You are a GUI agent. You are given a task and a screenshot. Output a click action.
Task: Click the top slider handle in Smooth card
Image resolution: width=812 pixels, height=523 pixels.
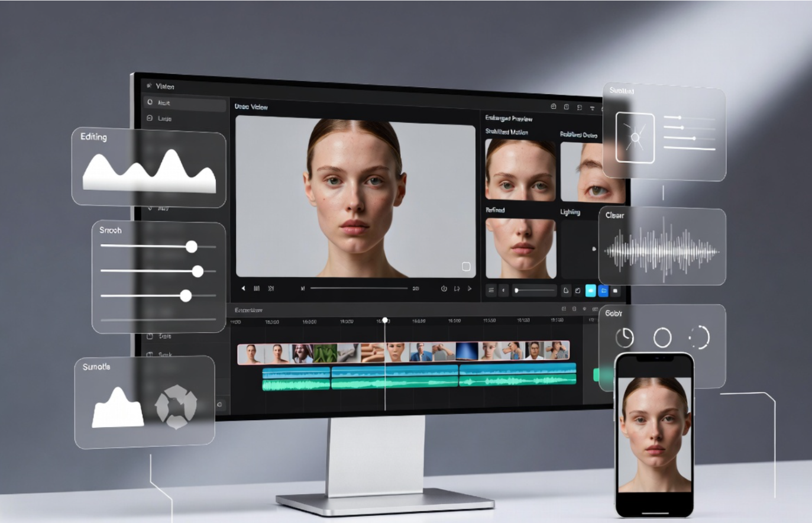[x=192, y=246]
